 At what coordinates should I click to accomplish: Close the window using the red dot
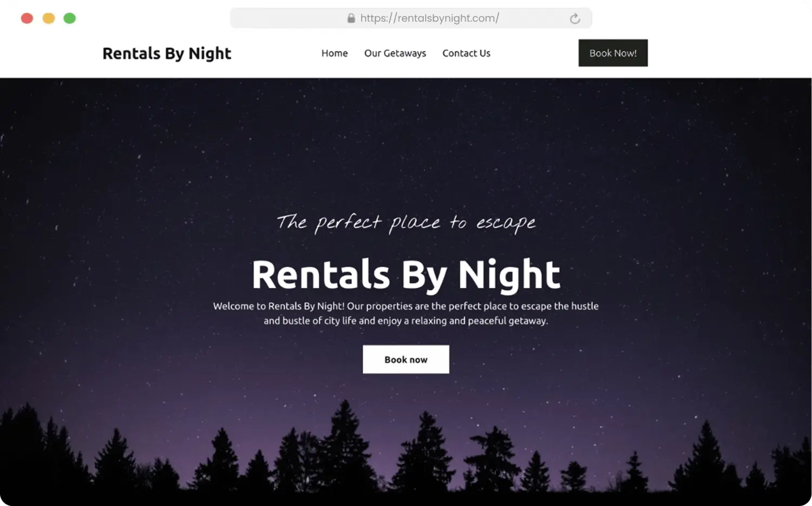tap(27, 18)
